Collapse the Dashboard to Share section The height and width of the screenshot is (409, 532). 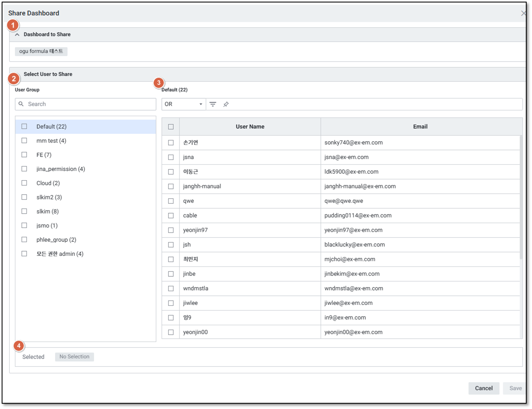pos(17,35)
